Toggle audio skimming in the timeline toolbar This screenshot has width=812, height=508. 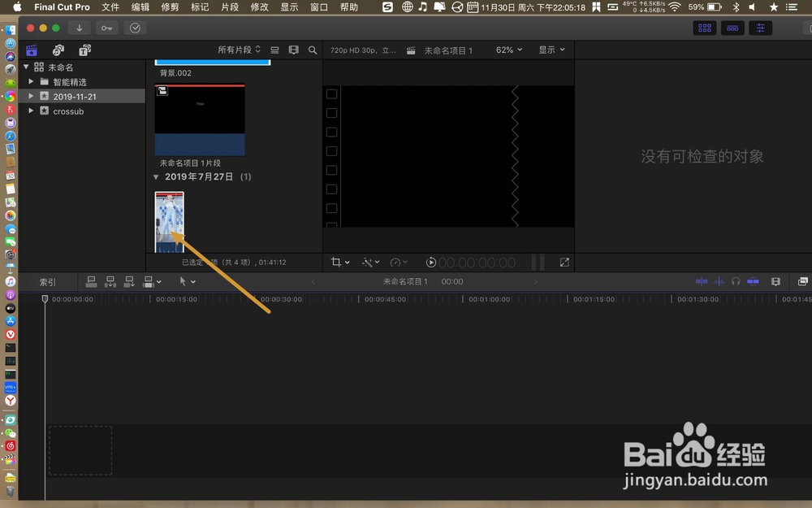719,281
